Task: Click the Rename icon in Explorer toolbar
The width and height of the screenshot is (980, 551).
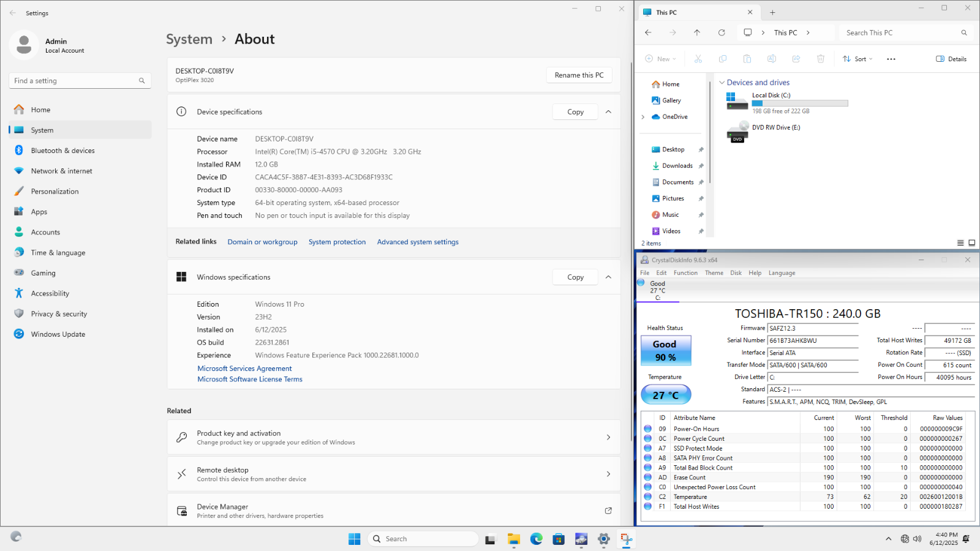Action: [772, 59]
